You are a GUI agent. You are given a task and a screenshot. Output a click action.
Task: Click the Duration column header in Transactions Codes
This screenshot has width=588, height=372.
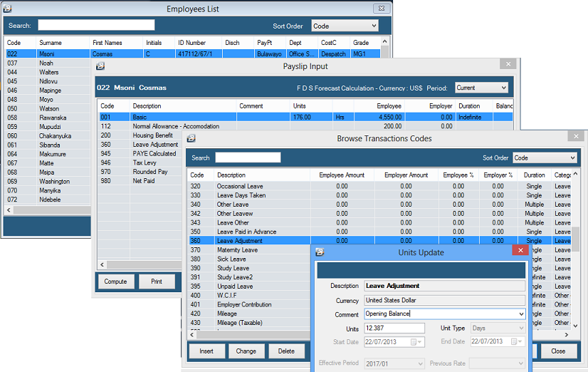pyautogui.click(x=534, y=175)
